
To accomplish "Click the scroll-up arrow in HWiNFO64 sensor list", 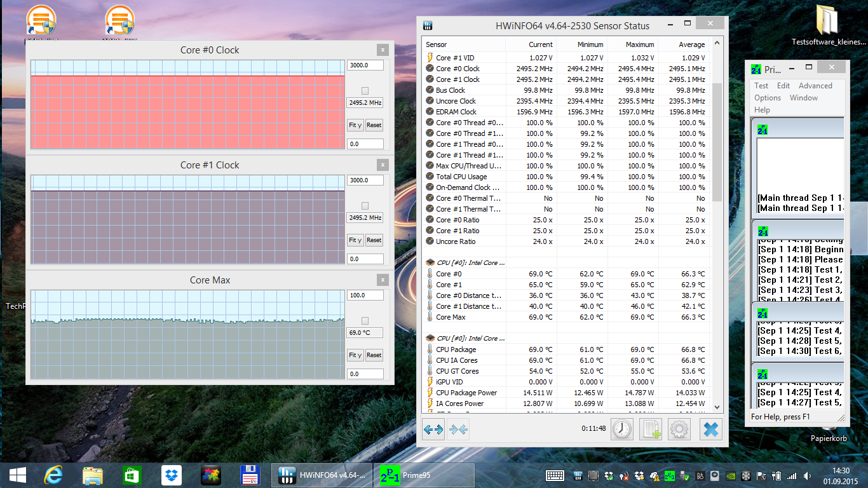I will coord(717,43).
